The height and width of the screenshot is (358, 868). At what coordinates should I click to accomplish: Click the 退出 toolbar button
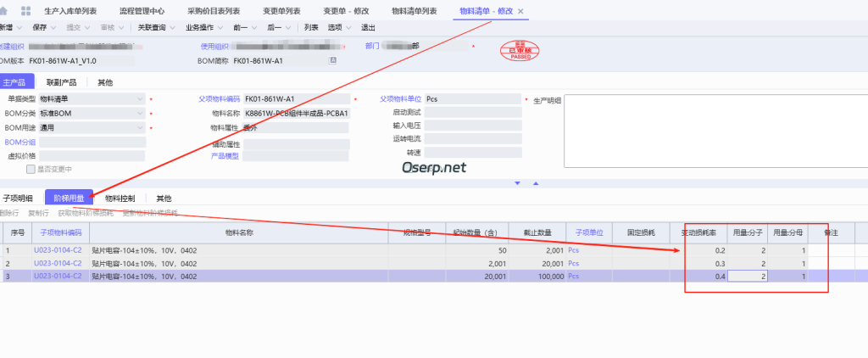click(x=368, y=28)
